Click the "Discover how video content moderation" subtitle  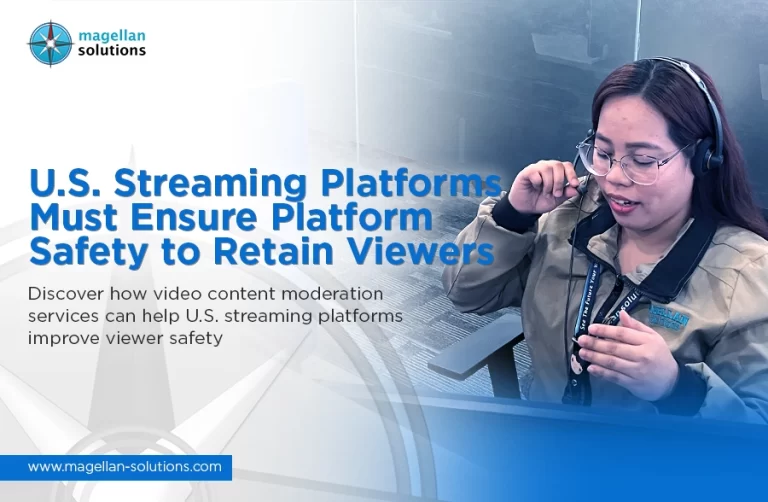(205, 294)
